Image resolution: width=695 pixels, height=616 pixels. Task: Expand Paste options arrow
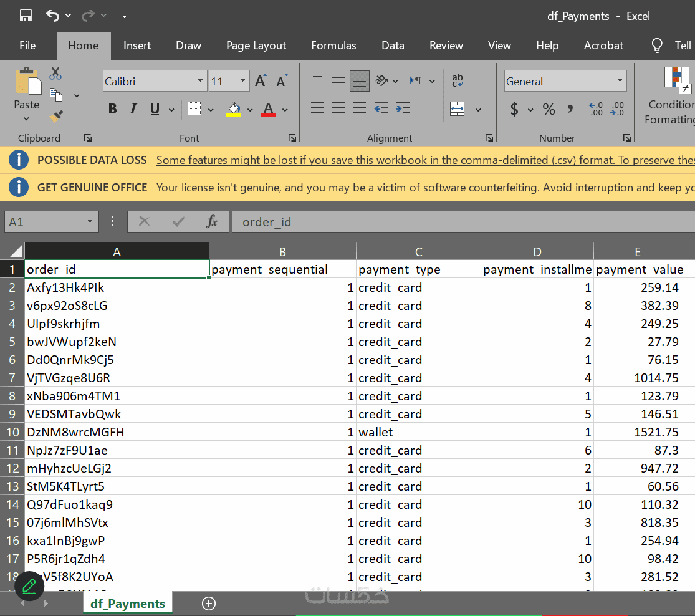(26, 119)
